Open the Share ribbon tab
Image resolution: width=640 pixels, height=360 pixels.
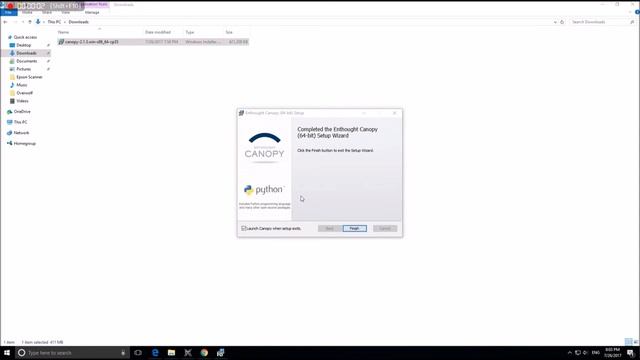tap(47, 12)
